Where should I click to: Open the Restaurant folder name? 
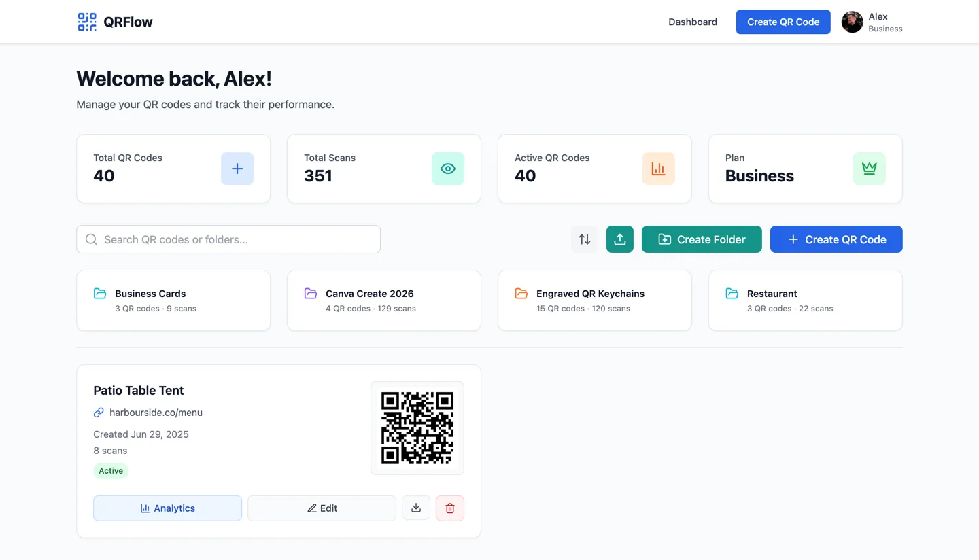772,294
